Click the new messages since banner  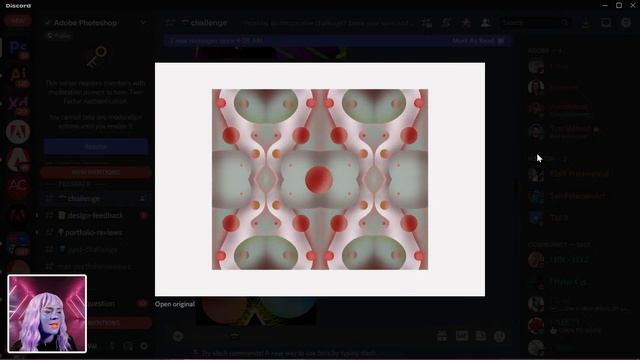point(338,41)
